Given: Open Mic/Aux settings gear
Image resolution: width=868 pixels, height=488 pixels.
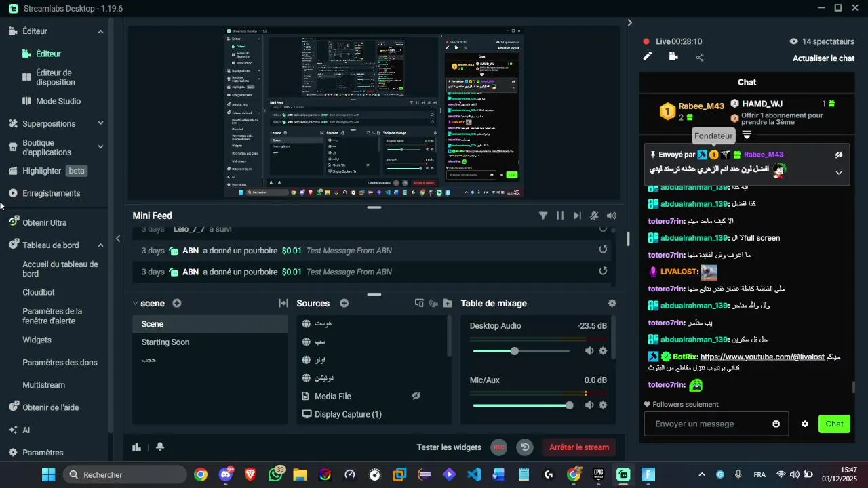Looking at the screenshot, I should [603, 405].
